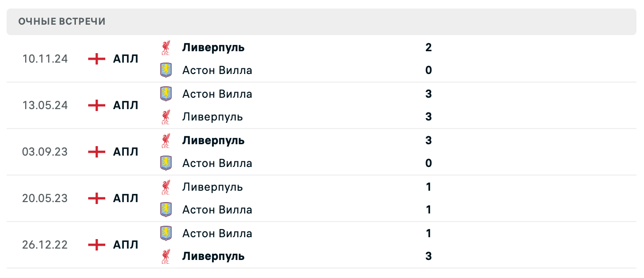Click Liverpool crest in 03.09.23 match

tap(166, 140)
